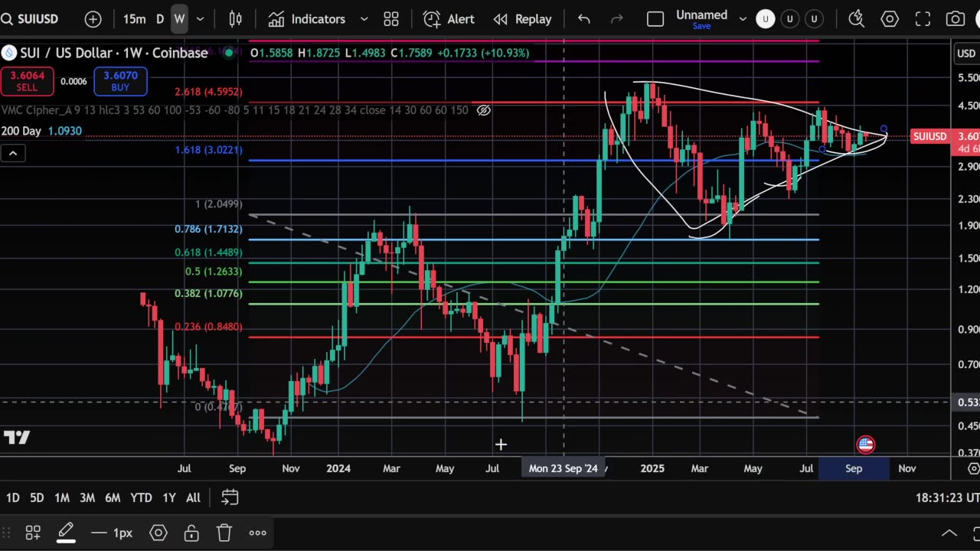Click the 1.618 (3.0221) Fibonacci label
This screenshot has height=551, width=980.
208,150
